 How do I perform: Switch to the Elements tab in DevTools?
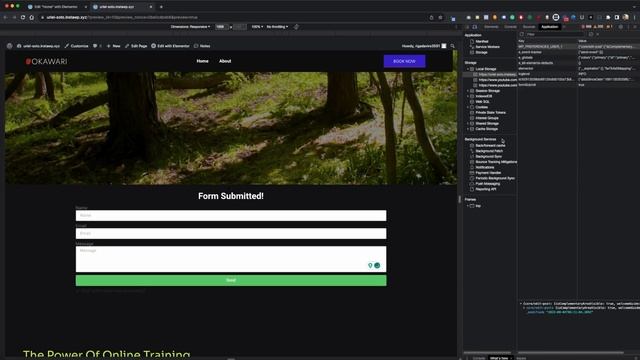(491, 27)
